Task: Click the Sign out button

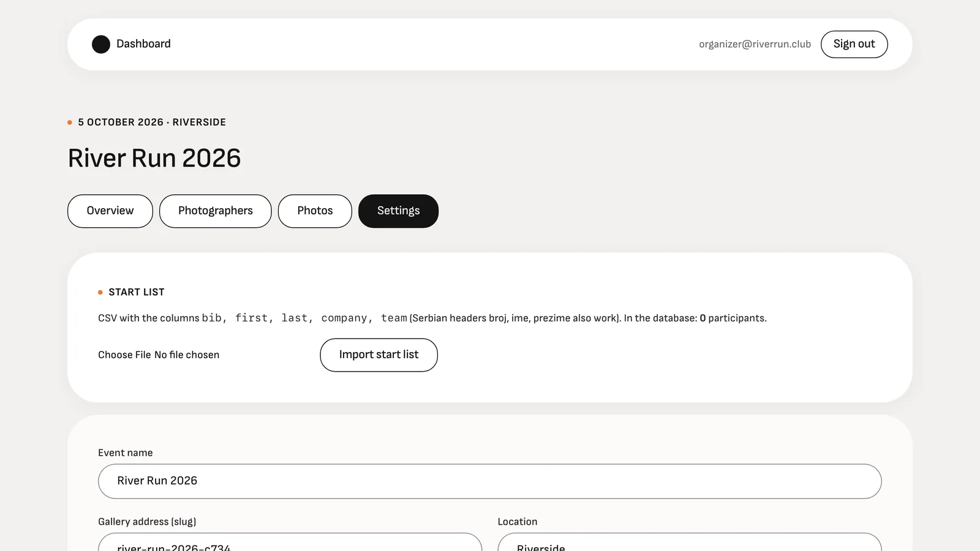Action: [854, 44]
